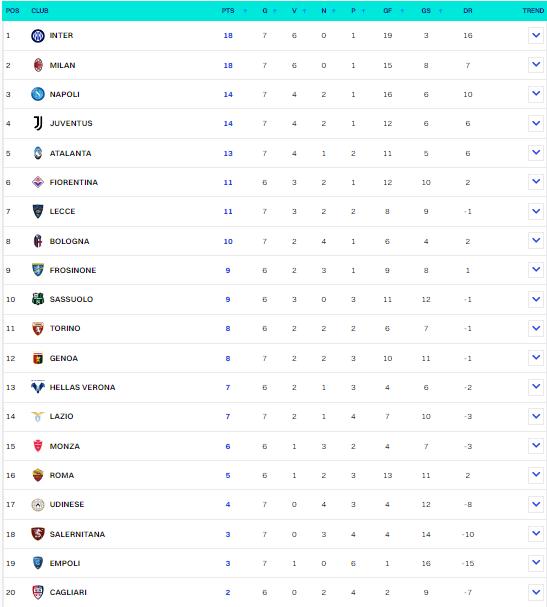Click the Napoli club crest
547x607 pixels.
[x=38, y=94]
